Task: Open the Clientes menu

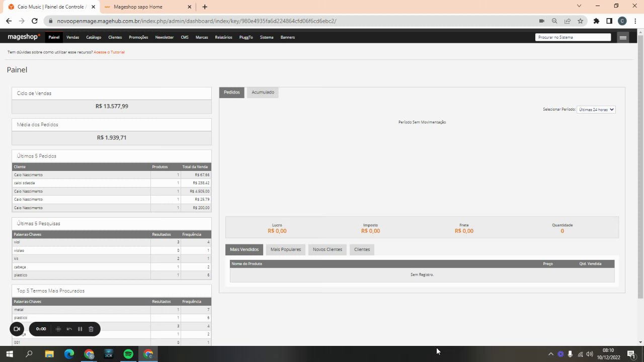Action: pos(115,37)
